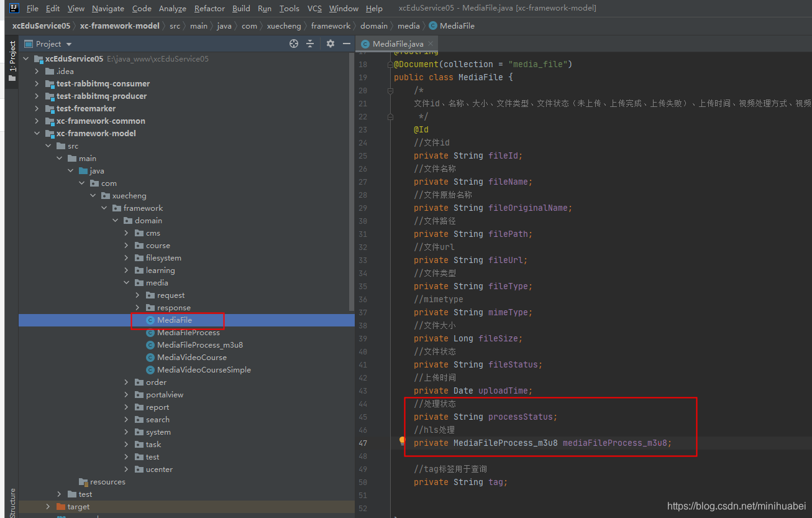The image size is (812, 518).
Task: Click the mediaFileProcess_m3u8 field name
Action: pos(614,443)
